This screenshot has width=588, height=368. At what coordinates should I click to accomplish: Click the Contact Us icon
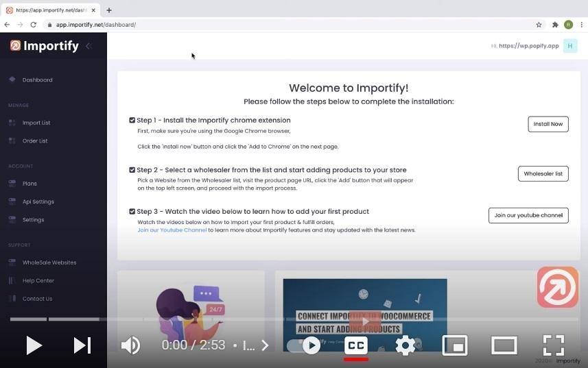point(12,298)
